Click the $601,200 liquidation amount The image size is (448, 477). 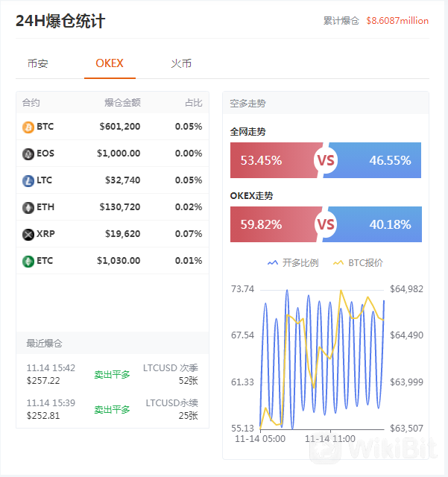click(x=120, y=127)
